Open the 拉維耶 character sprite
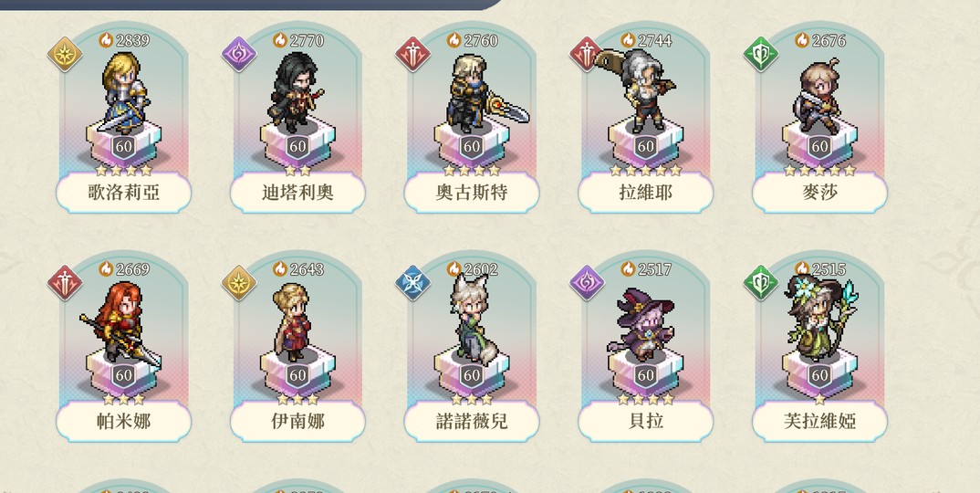 [638, 90]
